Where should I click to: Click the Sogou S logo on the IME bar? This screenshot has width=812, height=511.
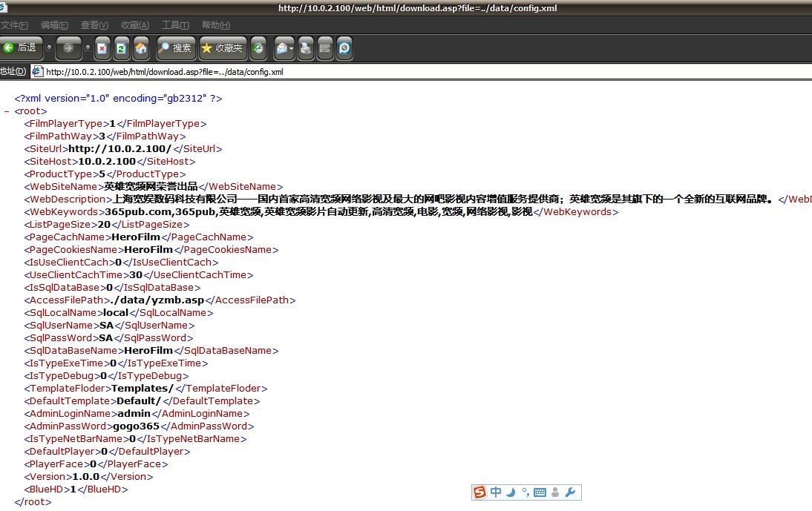click(480, 492)
